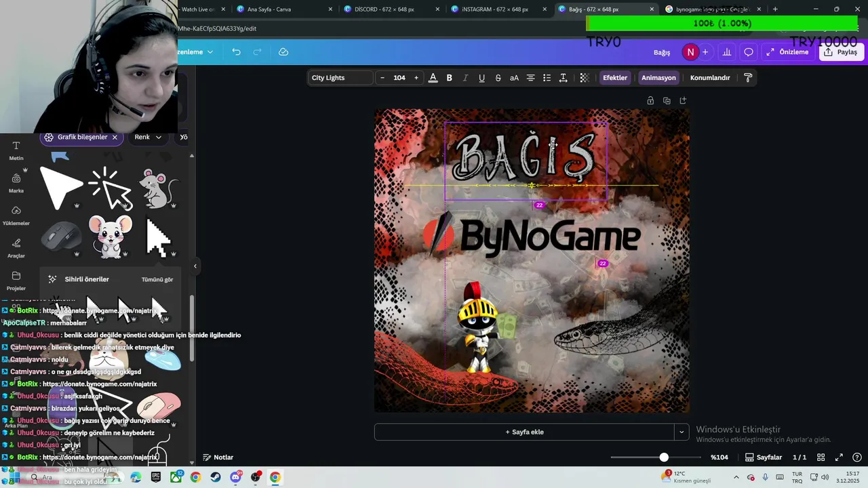This screenshot has width=868, height=488.
Task: Click the undo arrow in Canva header
Action: point(236,52)
